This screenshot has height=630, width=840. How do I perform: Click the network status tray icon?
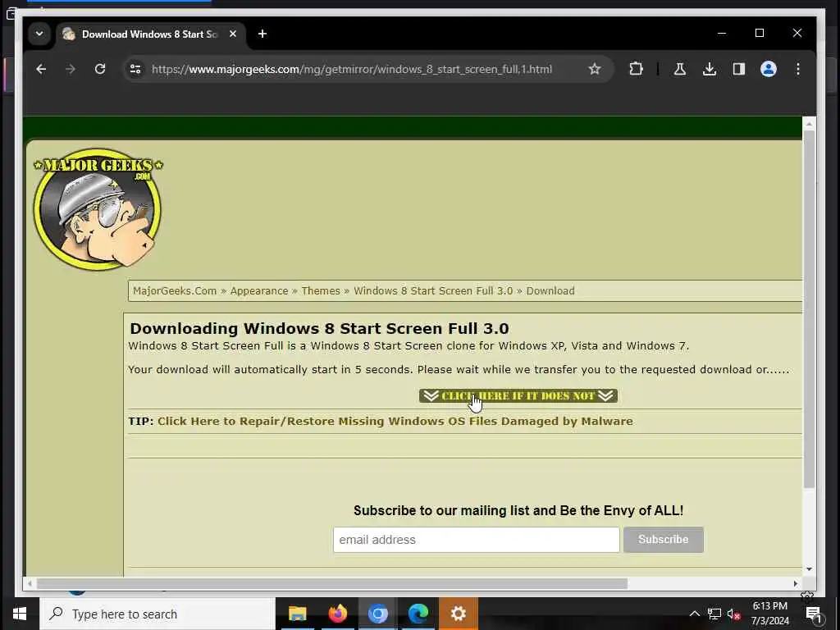click(714, 614)
